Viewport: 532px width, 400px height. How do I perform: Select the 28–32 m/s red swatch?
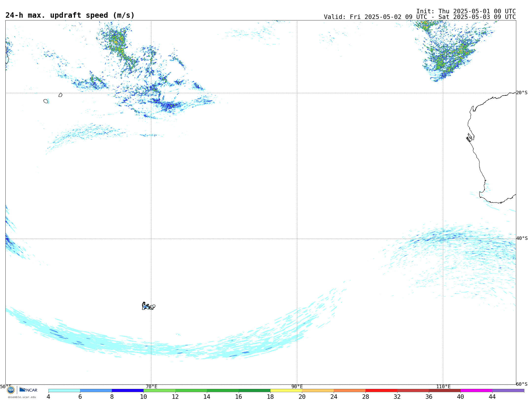pyautogui.click(x=381, y=390)
